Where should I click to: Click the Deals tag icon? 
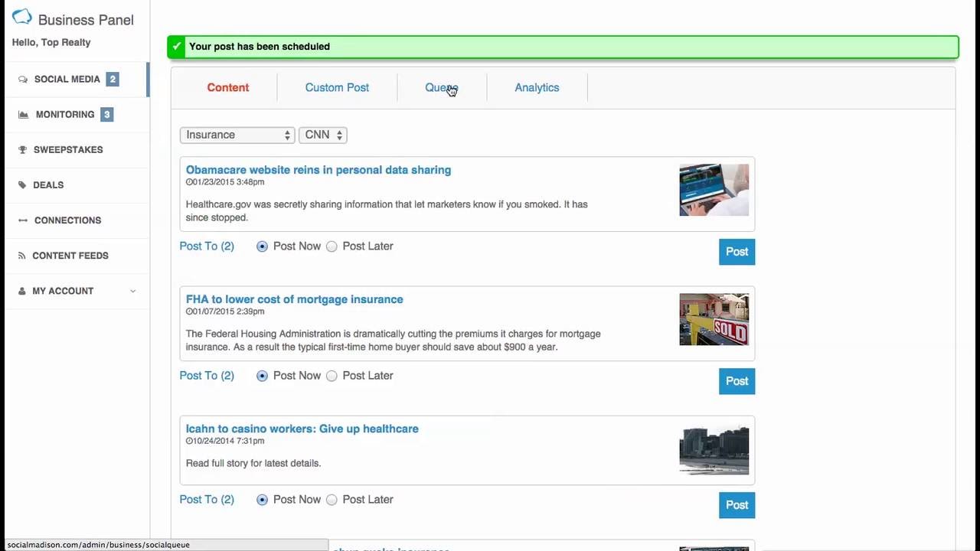pos(23,185)
